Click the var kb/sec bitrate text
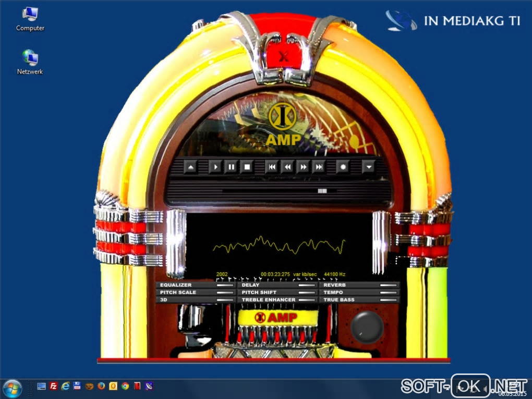 pyautogui.click(x=305, y=274)
